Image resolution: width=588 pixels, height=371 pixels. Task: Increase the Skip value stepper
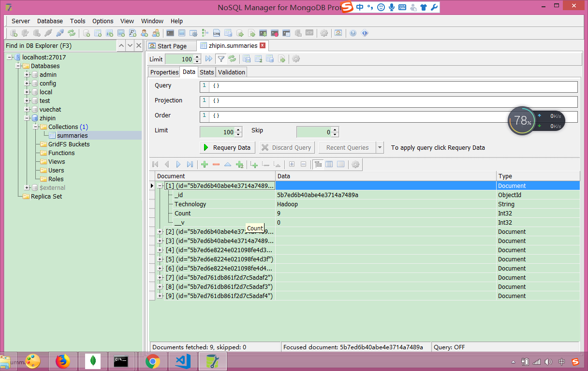(x=336, y=129)
